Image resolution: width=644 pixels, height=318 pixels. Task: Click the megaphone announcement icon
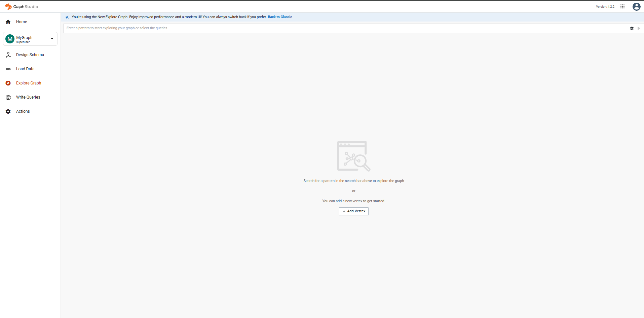coord(68,17)
